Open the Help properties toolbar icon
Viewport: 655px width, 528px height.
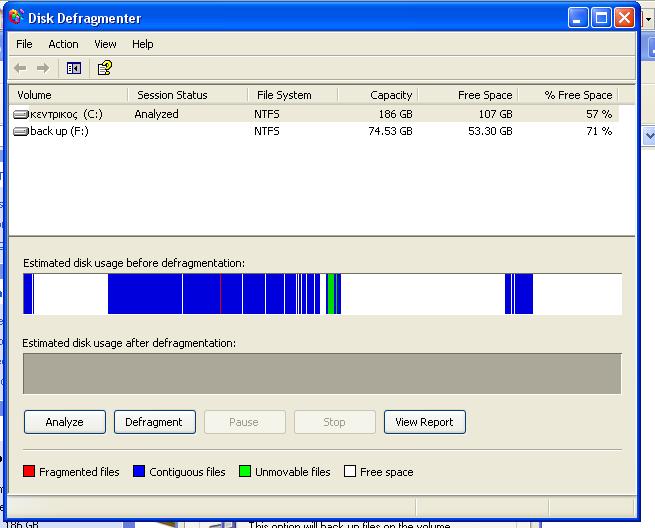pos(104,68)
